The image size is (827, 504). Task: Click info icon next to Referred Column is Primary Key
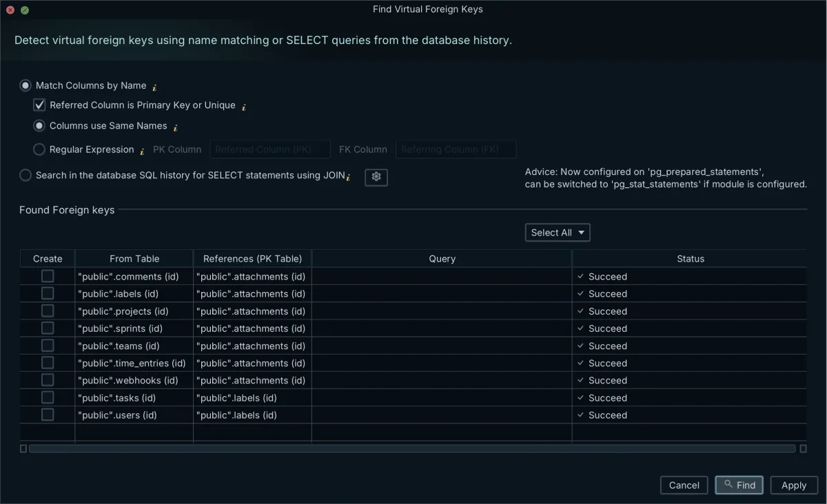pyautogui.click(x=244, y=107)
